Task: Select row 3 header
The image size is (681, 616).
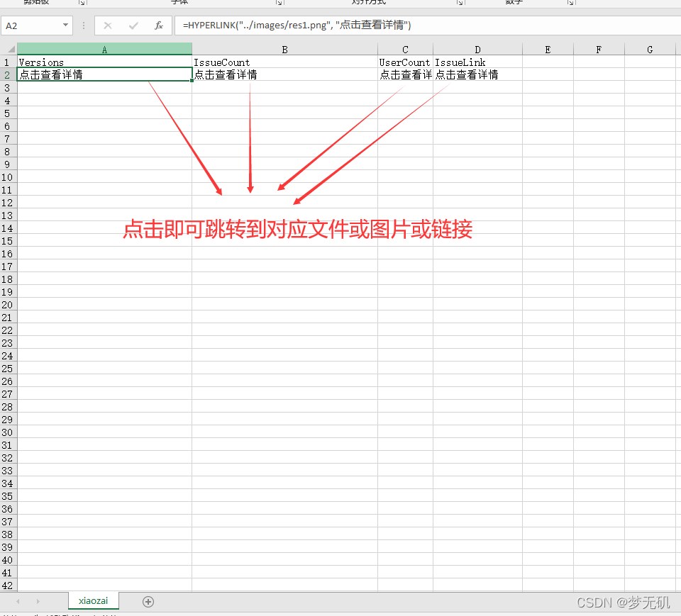Action: coord(7,88)
